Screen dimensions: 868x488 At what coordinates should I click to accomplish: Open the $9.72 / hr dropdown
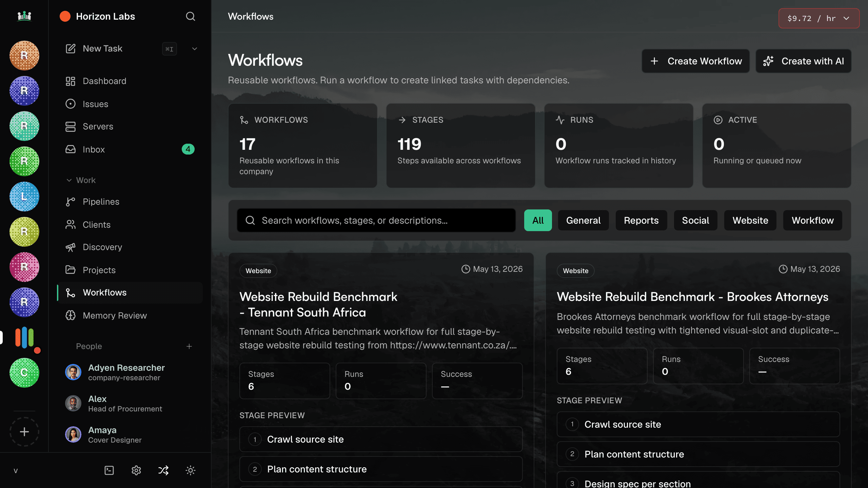(x=819, y=18)
